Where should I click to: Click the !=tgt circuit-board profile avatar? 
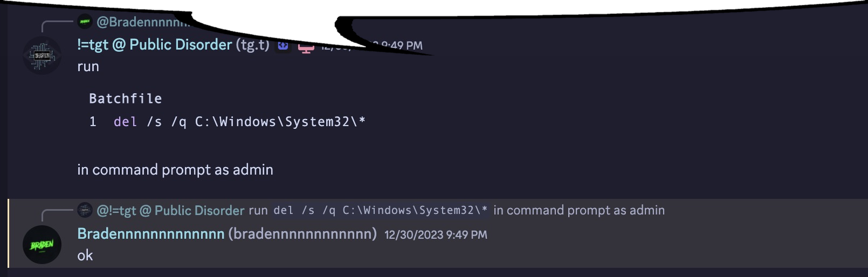point(42,56)
